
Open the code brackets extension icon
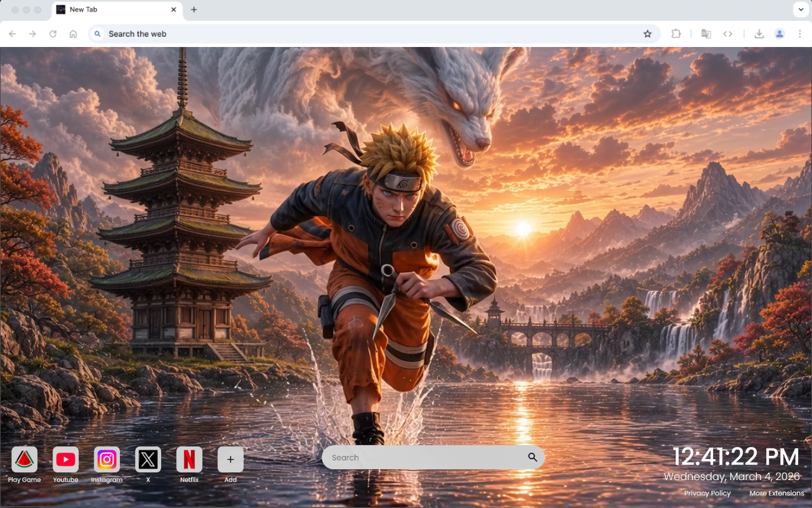[x=728, y=34]
